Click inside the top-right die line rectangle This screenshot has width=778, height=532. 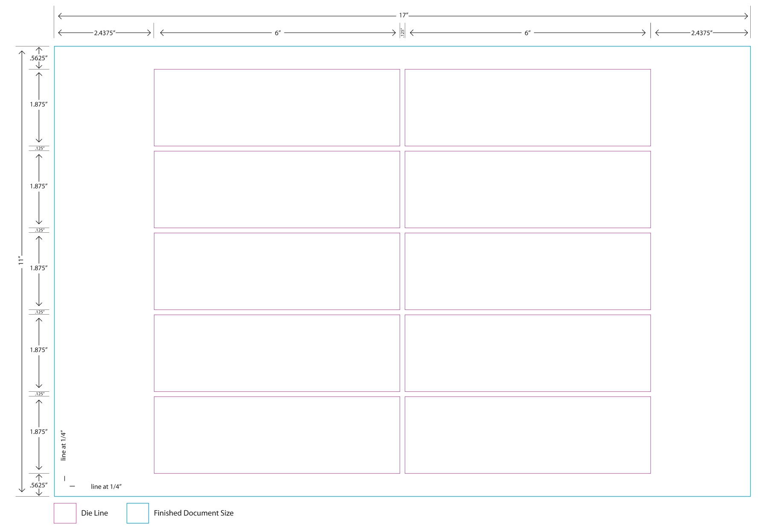(x=528, y=107)
